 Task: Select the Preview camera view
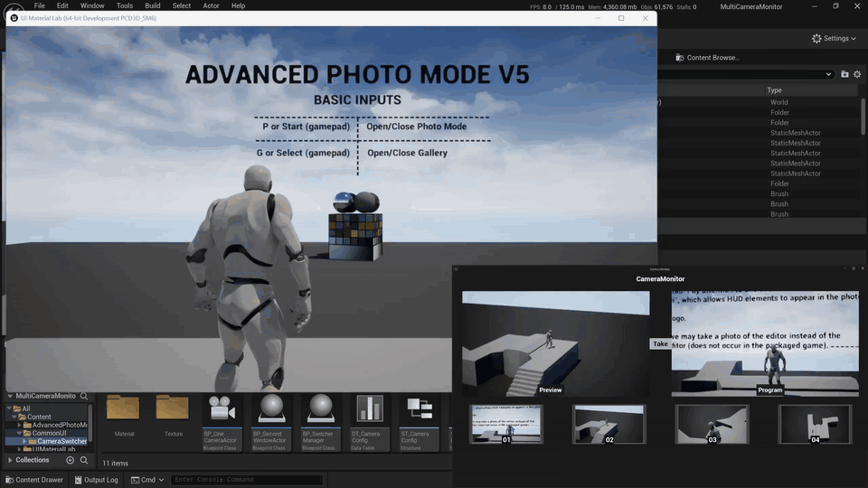coord(556,343)
